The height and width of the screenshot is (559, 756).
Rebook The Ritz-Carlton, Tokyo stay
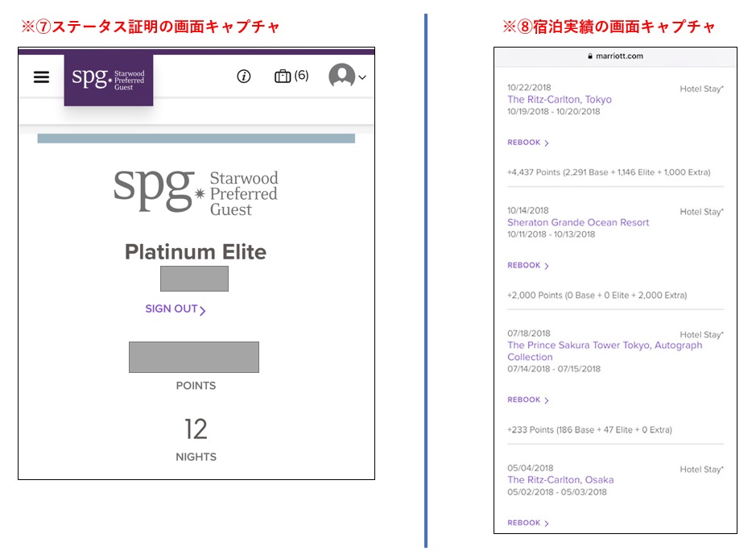tap(528, 143)
